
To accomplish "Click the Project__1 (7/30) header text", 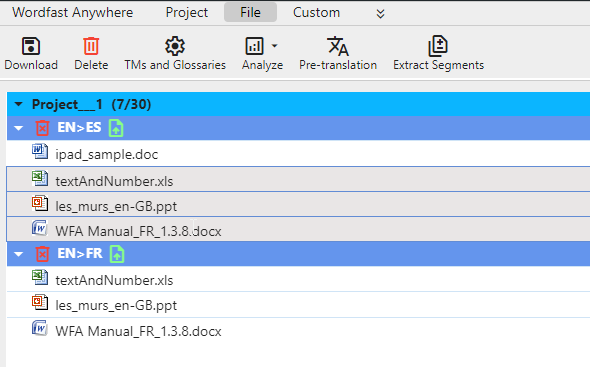I will pos(91,104).
